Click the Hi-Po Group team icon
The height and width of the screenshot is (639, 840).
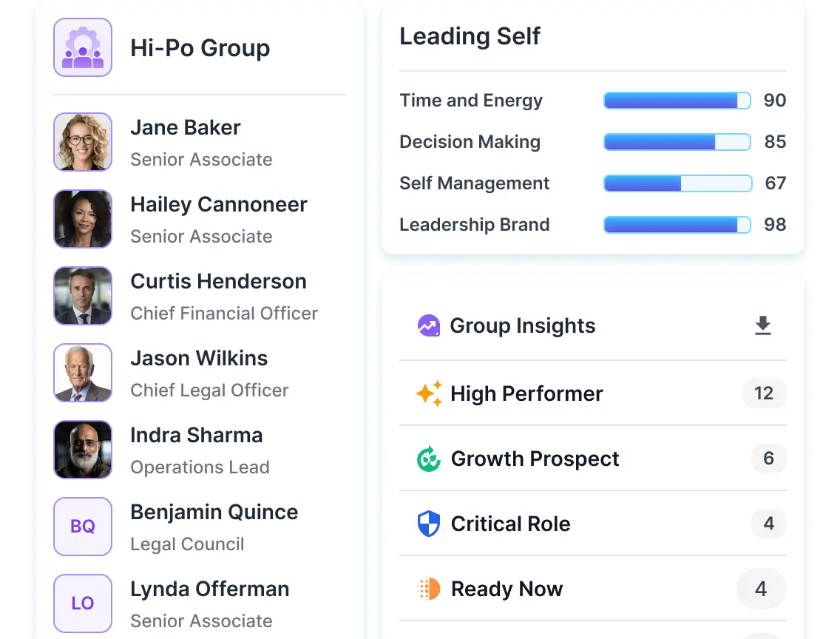(82, 47)
